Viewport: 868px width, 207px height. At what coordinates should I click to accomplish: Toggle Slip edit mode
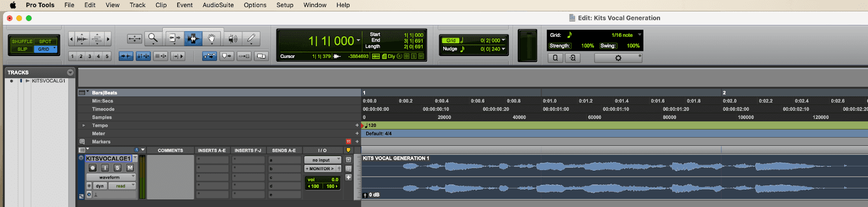tap(22, 49)
